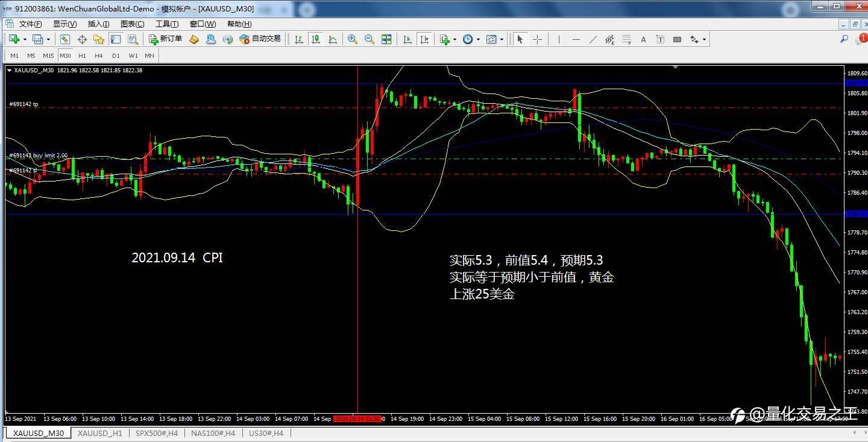The height and width of the screenshot is (442, 868).
Task: Switch chart to bar chart mode
Action: click(299, 39)
